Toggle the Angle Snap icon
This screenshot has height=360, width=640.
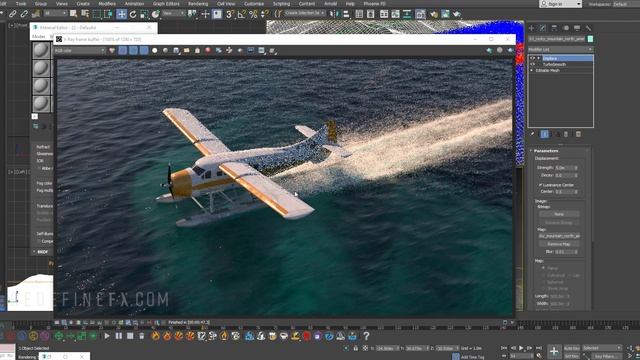(x=242, y=14)
